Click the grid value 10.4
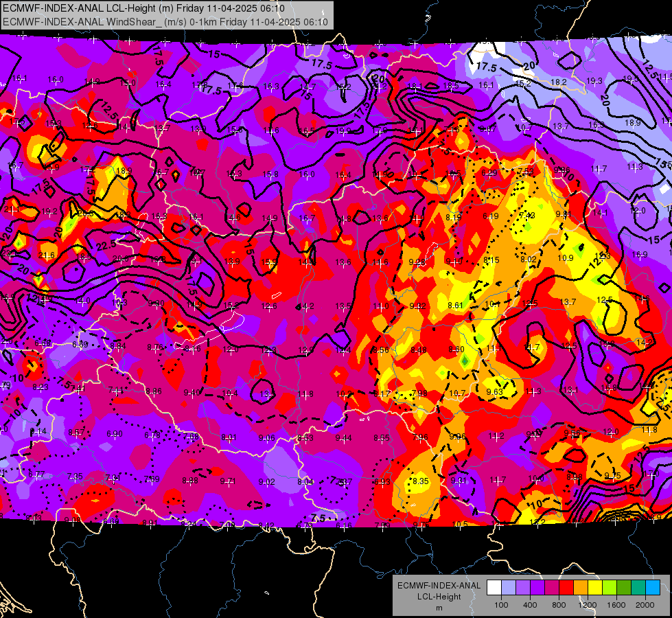Viewport: 672px width, 618px height. 230,393
